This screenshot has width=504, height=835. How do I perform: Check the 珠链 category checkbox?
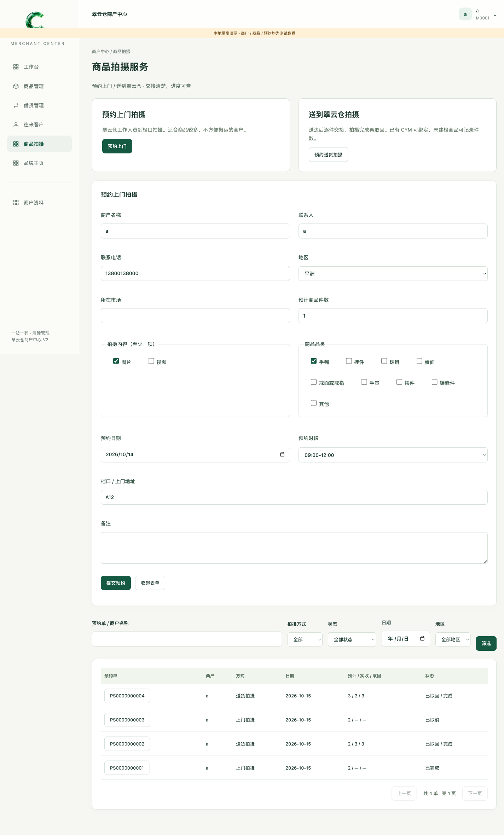point(384,361)
